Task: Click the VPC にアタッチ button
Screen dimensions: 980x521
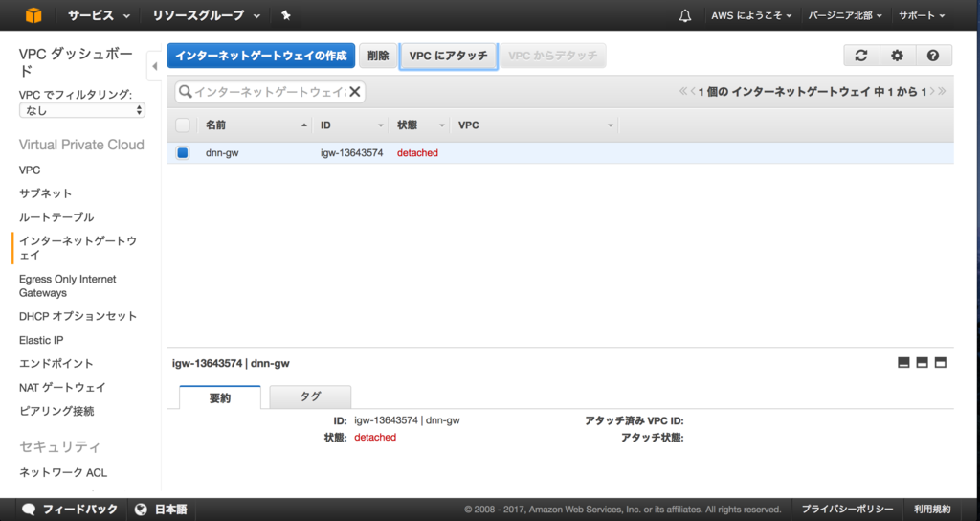Action: pyautogui.click(x=448, y=56)
